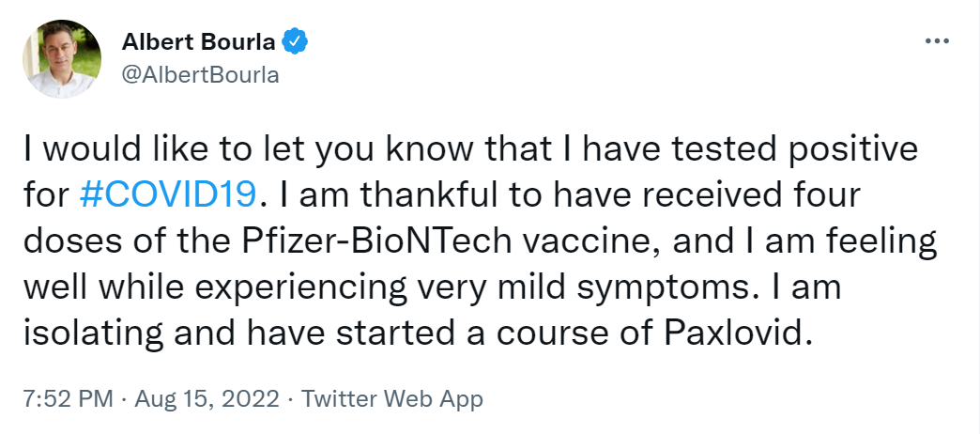
Task: Open the #COVID19 hashtag
Action: click(x=168, y=194)
